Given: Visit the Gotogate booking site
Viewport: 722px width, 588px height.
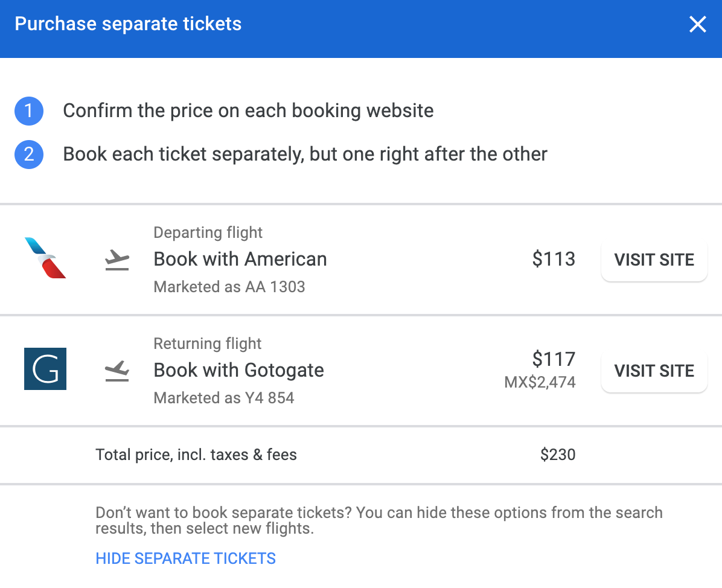Looking at the screenshot, I should coord(654,371).
